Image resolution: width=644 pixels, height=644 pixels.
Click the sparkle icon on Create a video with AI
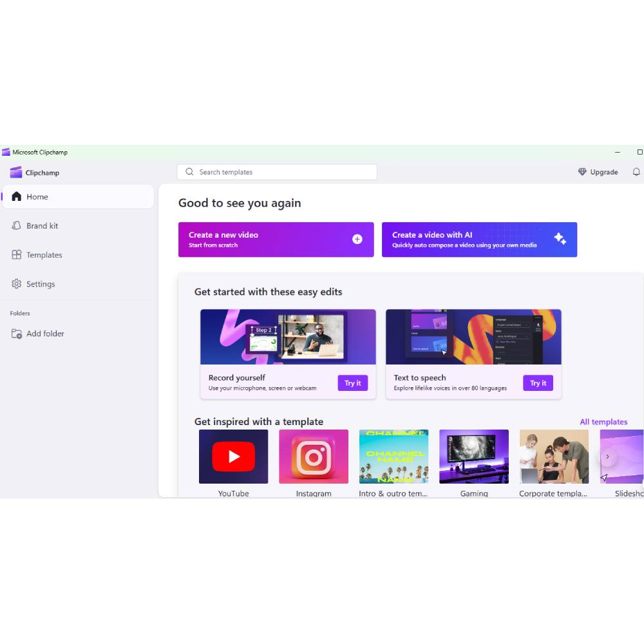[x=560, y=239]
